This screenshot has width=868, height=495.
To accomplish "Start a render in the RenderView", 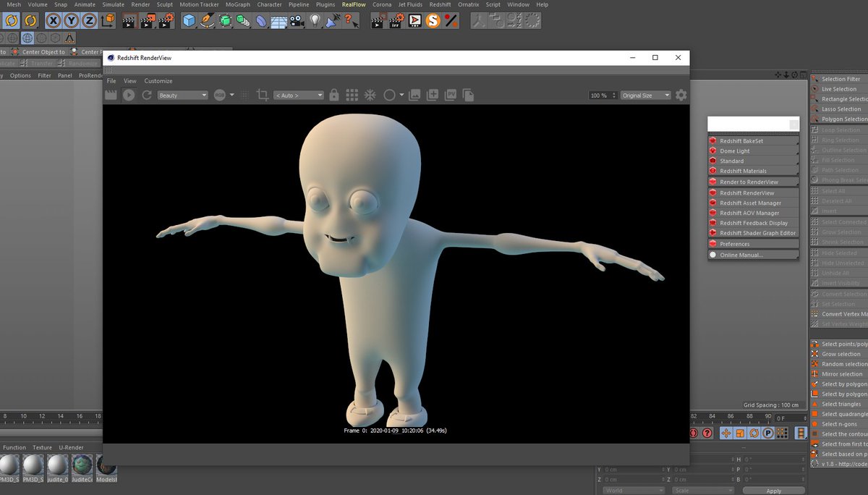I will (x=129, y=95).
